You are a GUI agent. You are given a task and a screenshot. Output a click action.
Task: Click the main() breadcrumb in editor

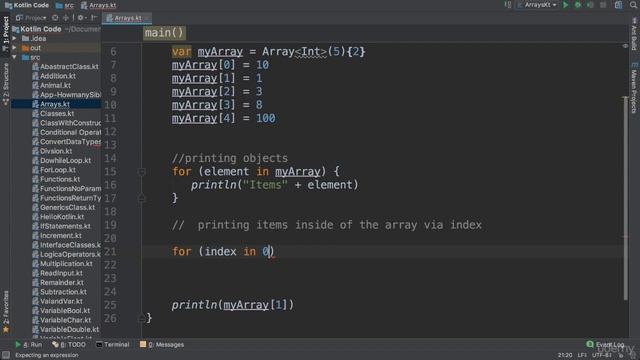164,33
